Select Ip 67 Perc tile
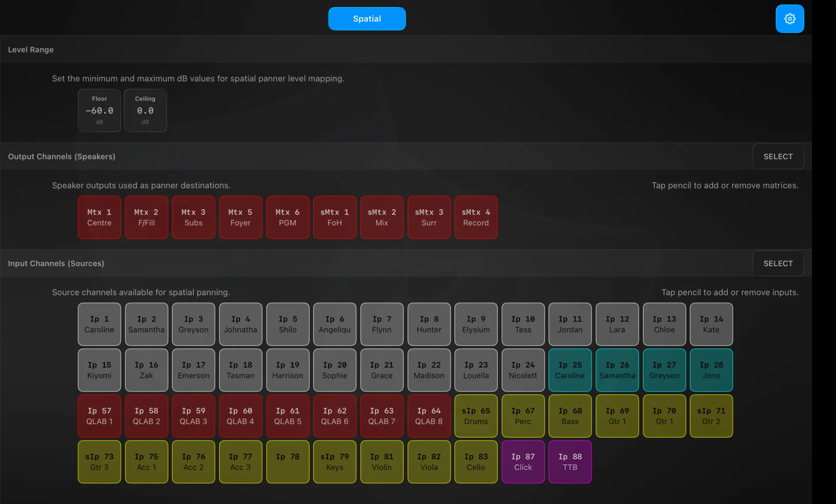836x504 pixels. [523, 416]
